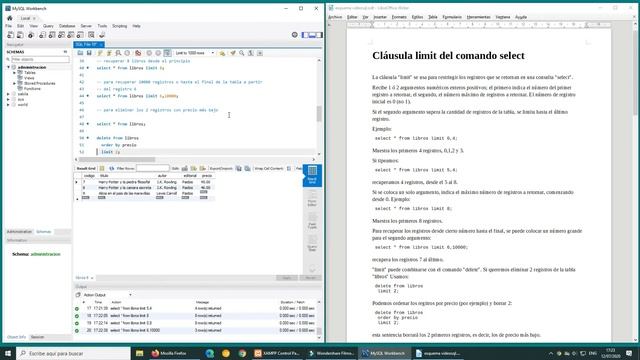Click the Workbench preferences gear icon
The height and width of the screenshot is (360, 640).
(295, 35)
